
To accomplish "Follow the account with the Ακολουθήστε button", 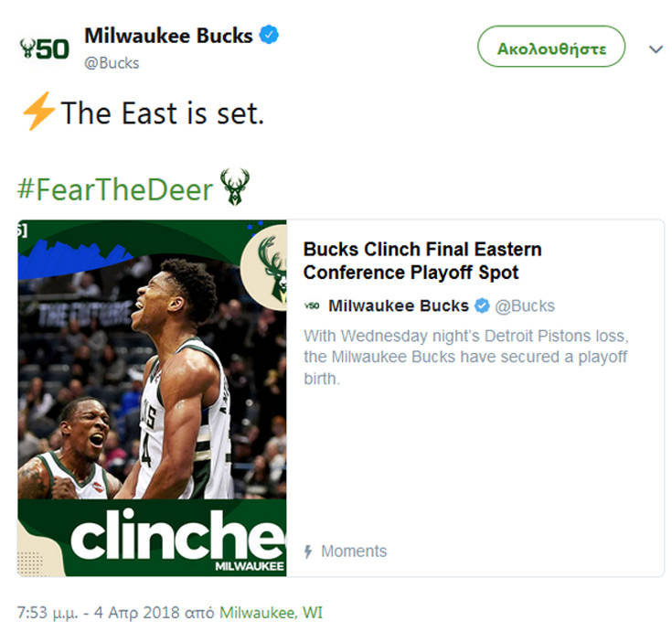I will tap(551, 47).
